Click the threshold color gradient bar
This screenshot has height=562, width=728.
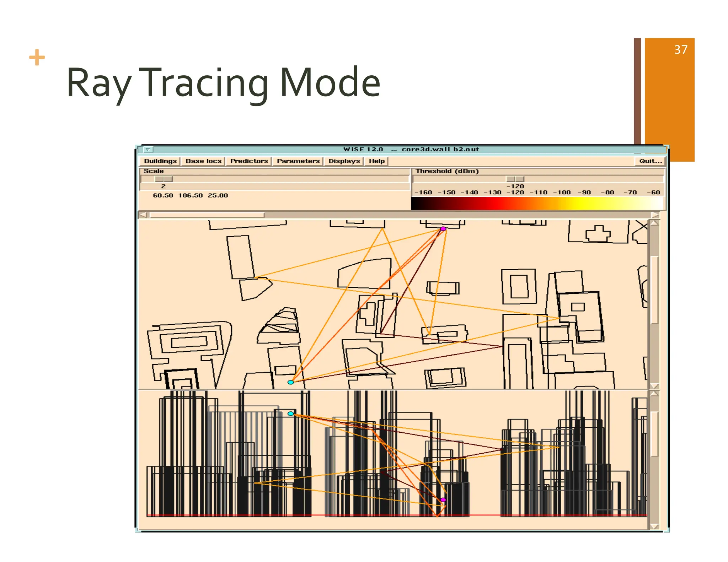[537, 204]
